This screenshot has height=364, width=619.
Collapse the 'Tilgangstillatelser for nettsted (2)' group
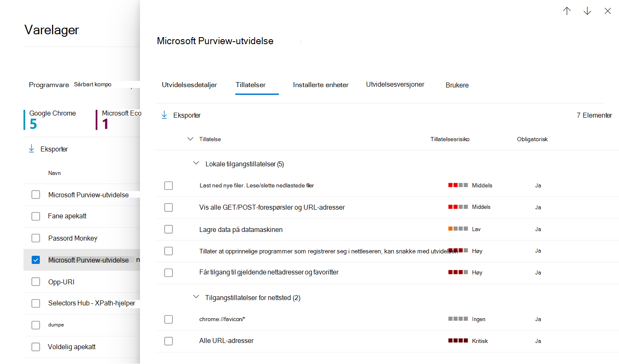(196, 297)
